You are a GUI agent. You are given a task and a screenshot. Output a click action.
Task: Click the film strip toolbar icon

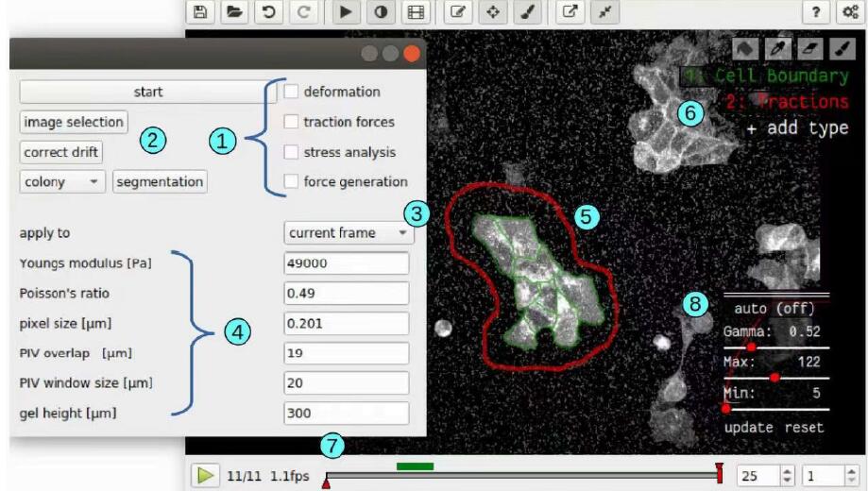pyautogui.click(x=414, y=12)
